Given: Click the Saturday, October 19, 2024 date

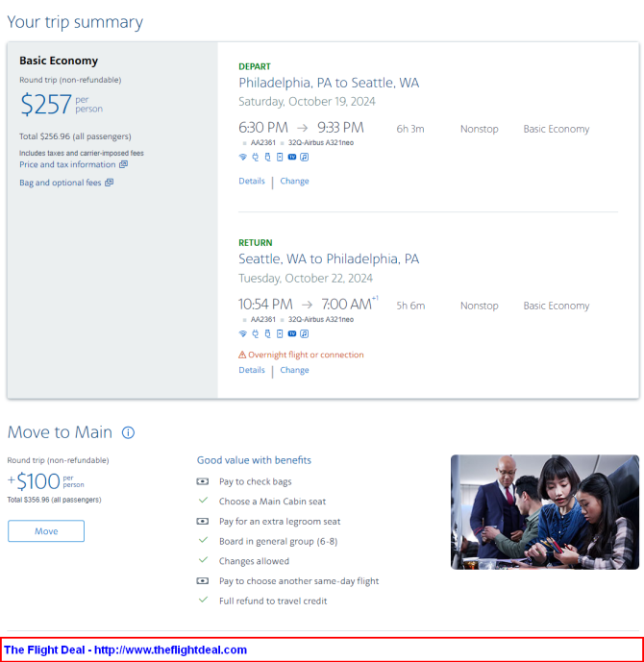Looking at the screenshot, I should point(307,102).
